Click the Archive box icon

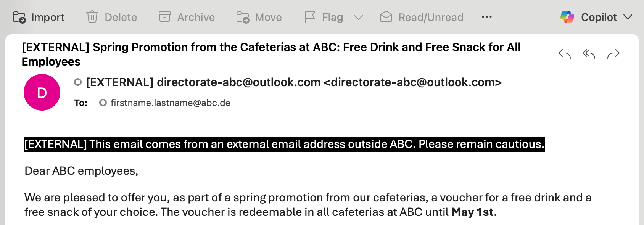click(x=165, y=17)
